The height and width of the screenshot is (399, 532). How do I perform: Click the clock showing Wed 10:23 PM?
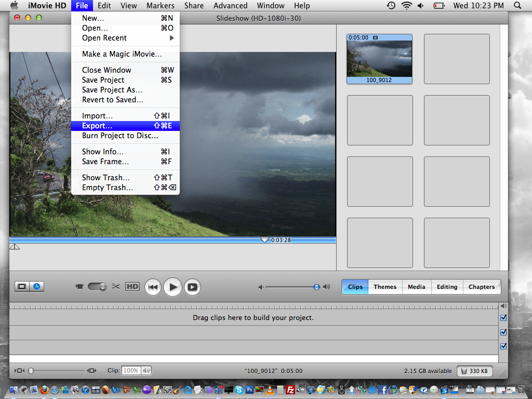(478, 5)
